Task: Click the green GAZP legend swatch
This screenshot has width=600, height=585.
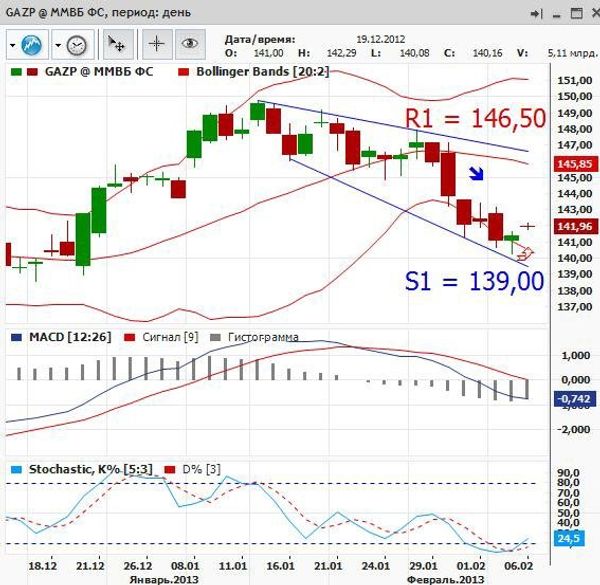Action: [16, 72]
